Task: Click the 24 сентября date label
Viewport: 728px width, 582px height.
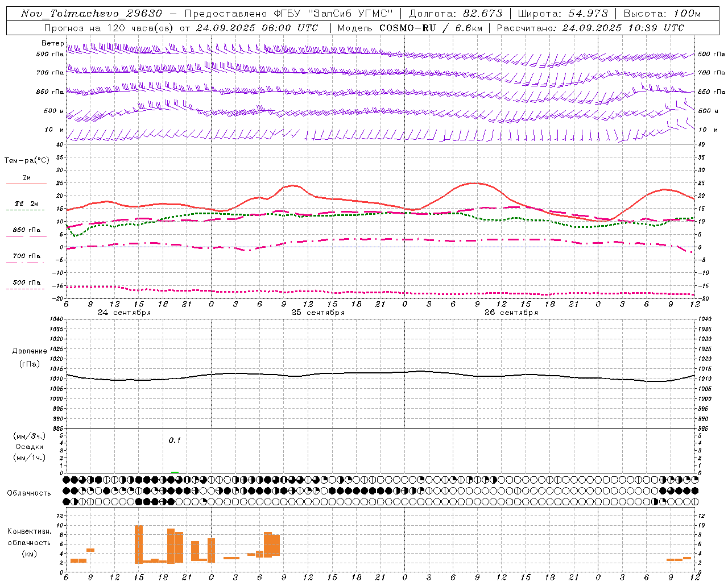Action: pos(125,313)
